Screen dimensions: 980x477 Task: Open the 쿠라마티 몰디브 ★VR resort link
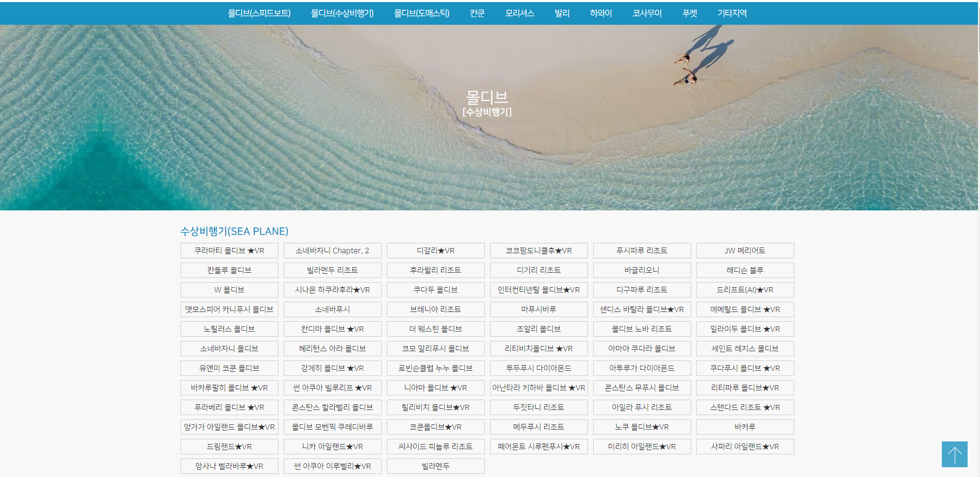point(229,251)
